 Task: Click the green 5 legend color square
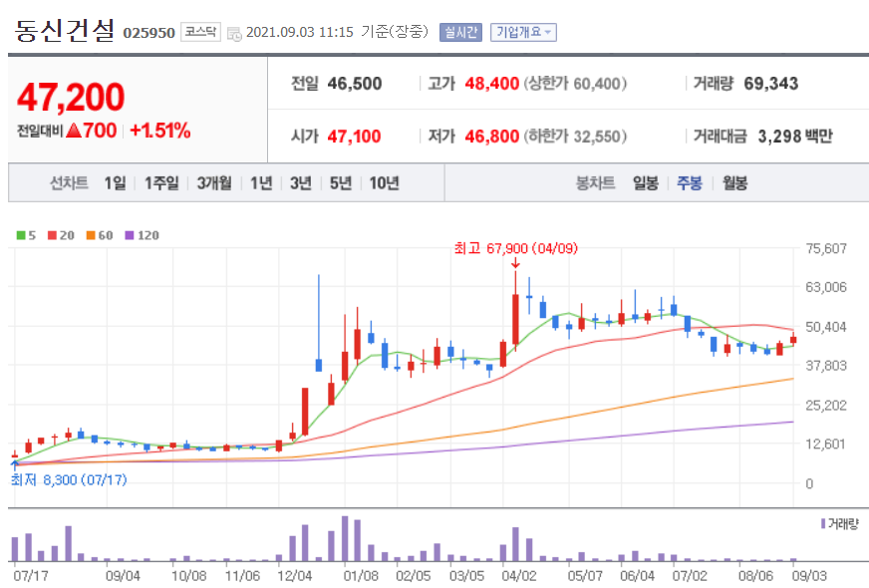pyautogui.click(x=19, y=233)
